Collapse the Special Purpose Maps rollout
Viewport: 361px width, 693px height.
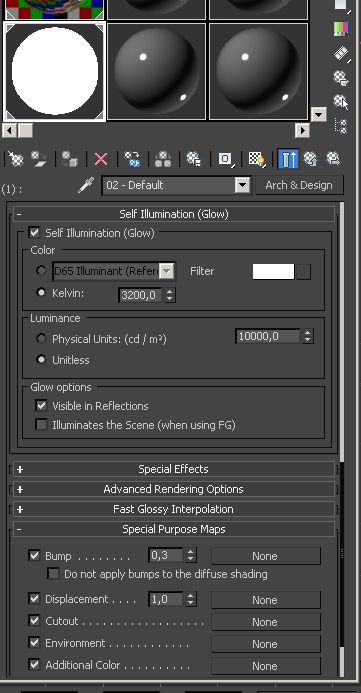coord(174,529)
